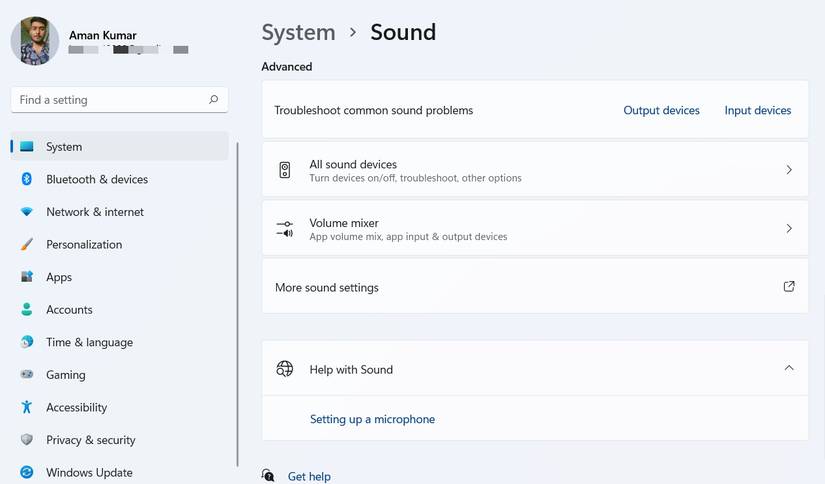Click the Volume mixer slider icon
The width and height of the screenshot is (825, 484).
tap(285, 229)
